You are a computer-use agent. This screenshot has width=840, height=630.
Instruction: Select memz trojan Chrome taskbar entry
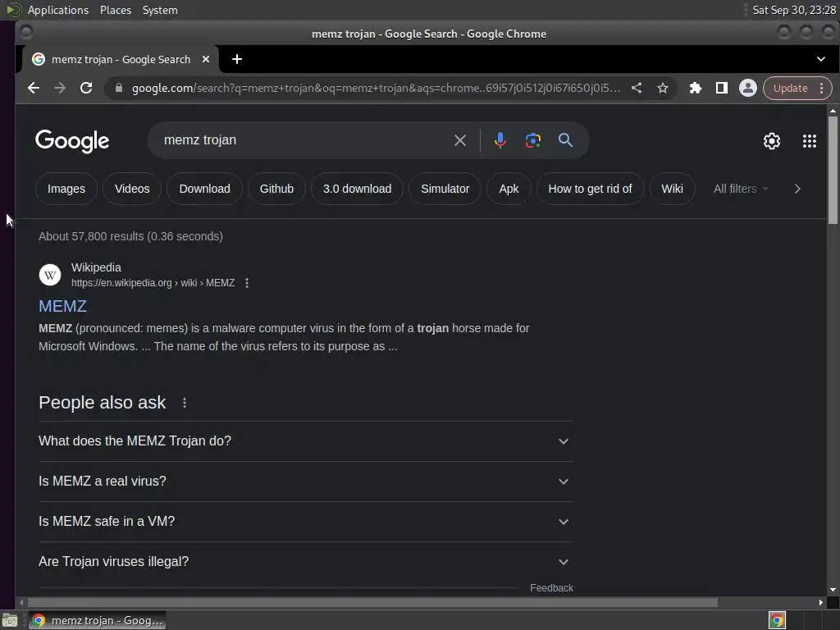click(x=97, y=620)
